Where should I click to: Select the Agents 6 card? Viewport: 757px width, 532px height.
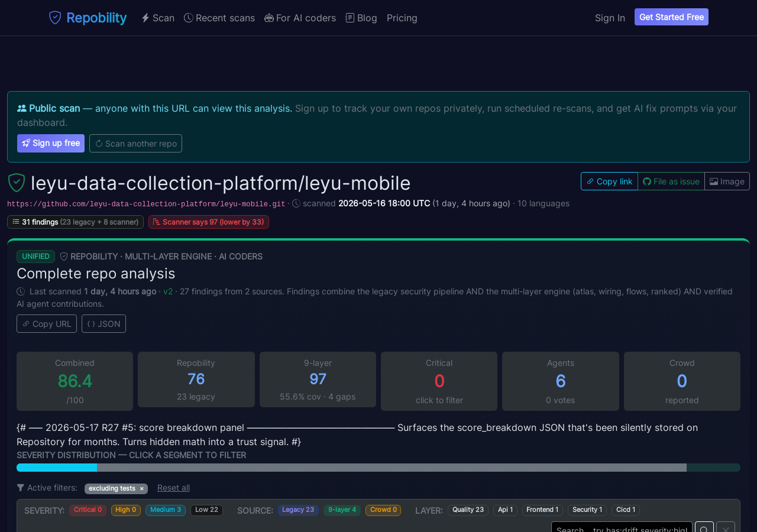coord(561,381)
